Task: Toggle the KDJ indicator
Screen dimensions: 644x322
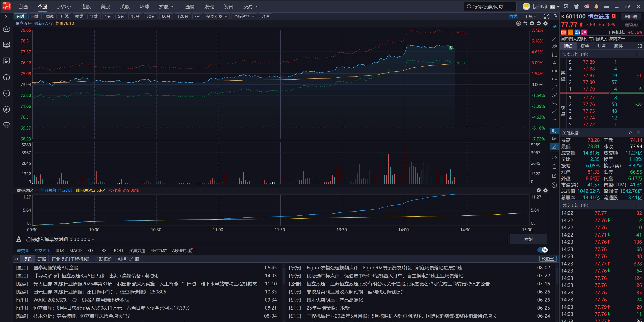Action: [91, 251]
